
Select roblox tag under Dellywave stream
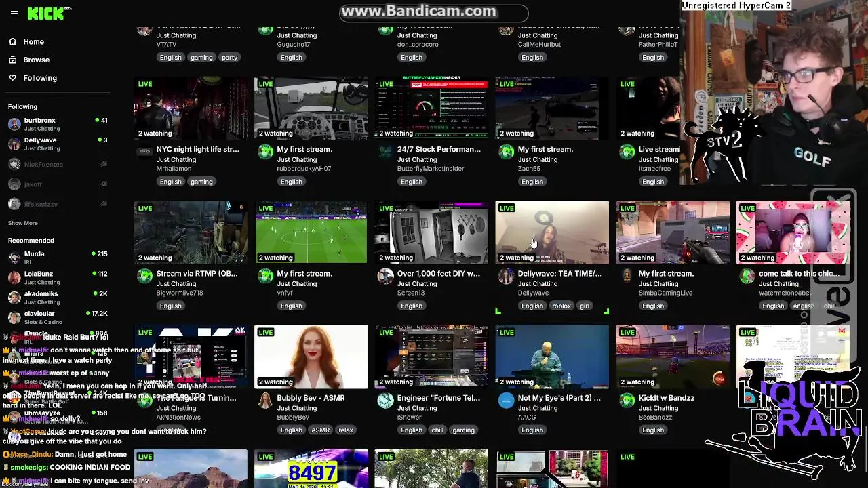561,306
